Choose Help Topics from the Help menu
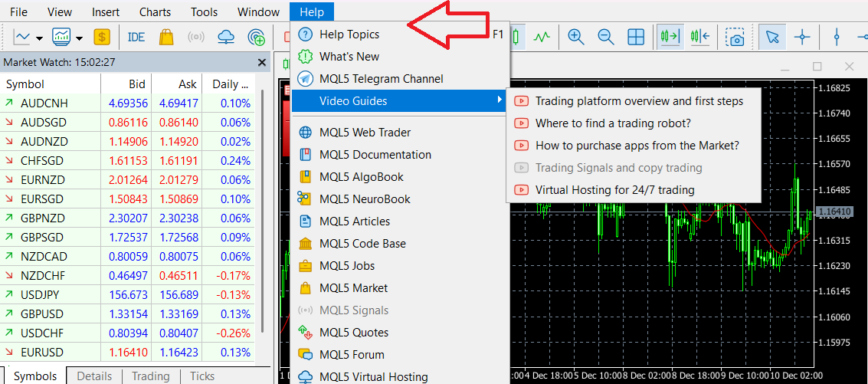Image resolution: width=868 pixels, height=384 pixels. [x=399, y=34]
